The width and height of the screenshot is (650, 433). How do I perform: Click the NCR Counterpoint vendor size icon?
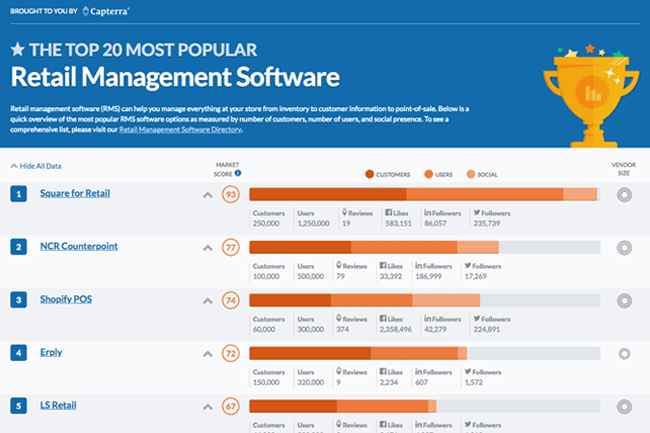pyautogui.click(x=624, y=248)
